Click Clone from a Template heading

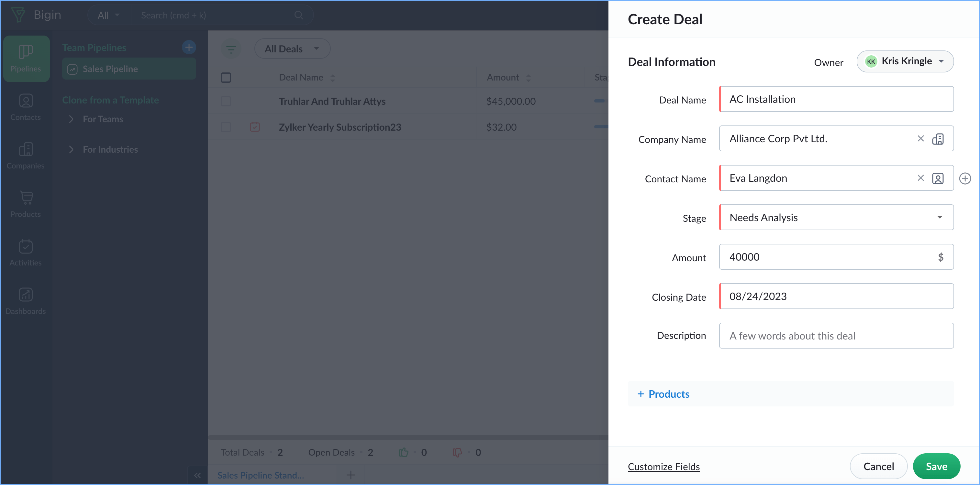(x=110, y=100)
